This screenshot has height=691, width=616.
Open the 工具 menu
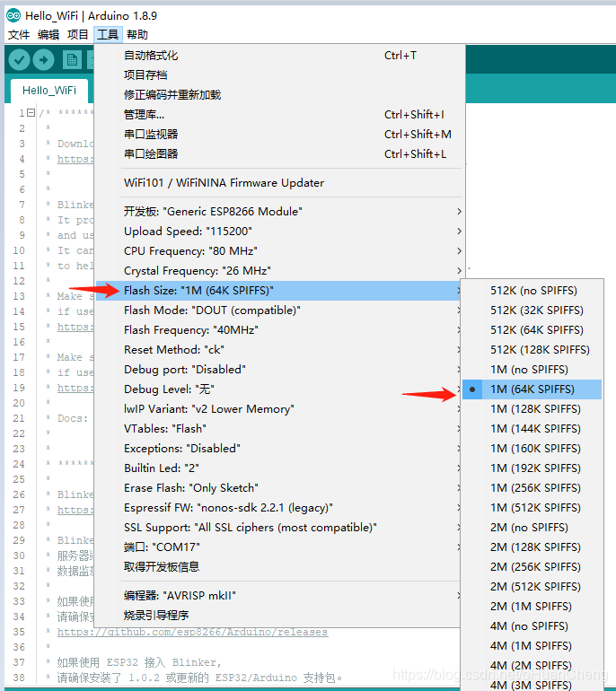108,34
